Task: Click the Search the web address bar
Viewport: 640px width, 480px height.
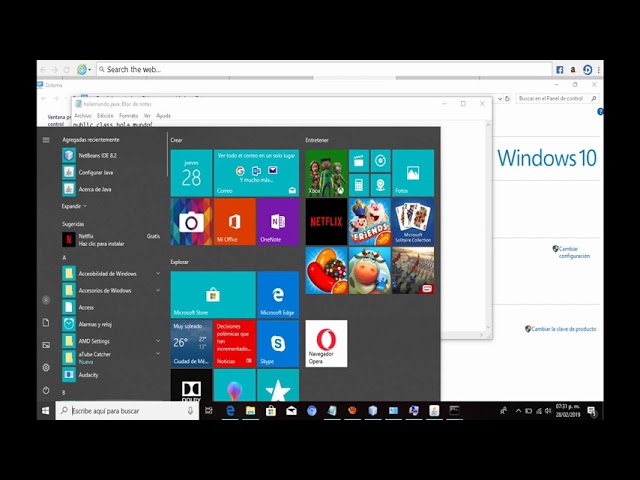Action: tap(324, 69)
